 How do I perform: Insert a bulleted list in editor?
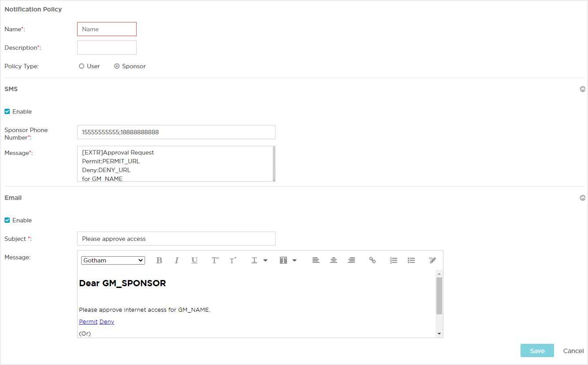coord(411,260)
